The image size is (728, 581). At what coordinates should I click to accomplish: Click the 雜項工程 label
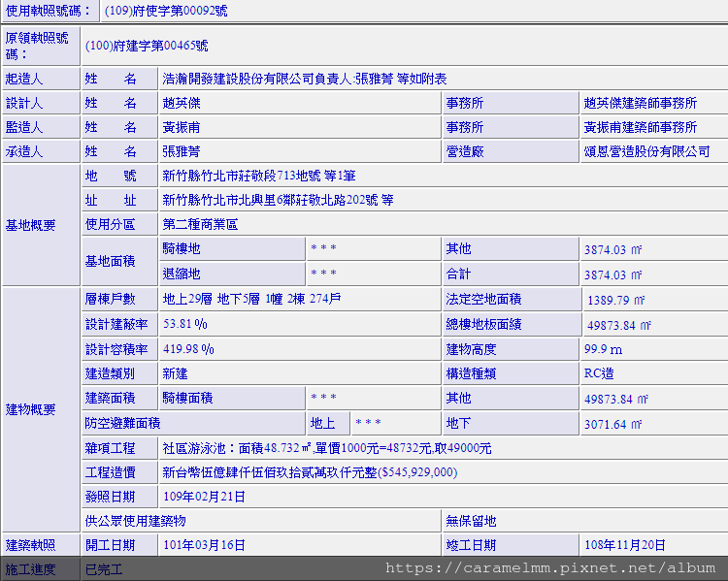click(110, 448)
